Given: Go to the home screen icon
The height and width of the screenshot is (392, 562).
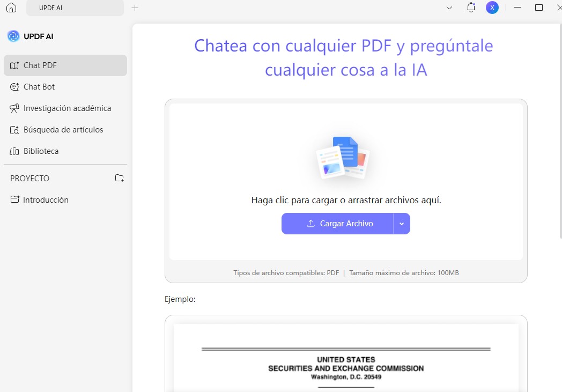Looking at the screenshot, I should [x=11, y=8].
